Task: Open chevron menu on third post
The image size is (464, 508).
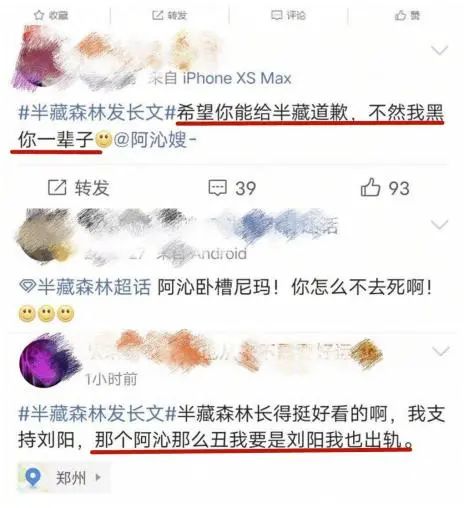Action: click(x=441, y=351)
